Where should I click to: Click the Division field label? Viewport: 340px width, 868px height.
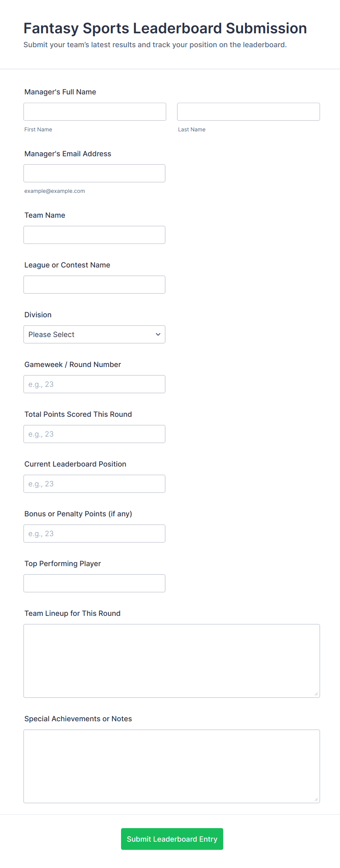tap(38, 315)
